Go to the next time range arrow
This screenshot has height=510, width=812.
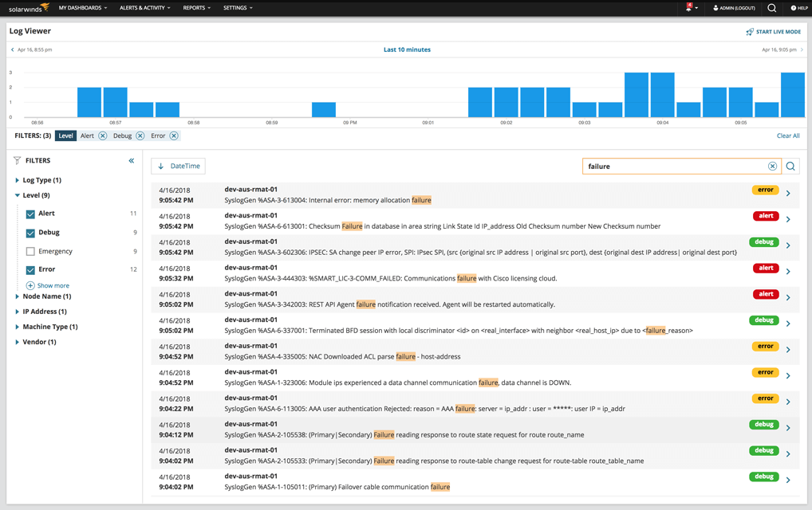[x=802, y=49]
